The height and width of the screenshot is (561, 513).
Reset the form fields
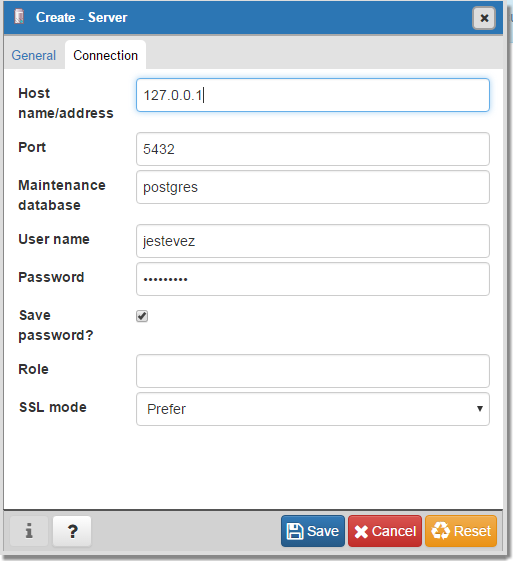click(461, 531)
